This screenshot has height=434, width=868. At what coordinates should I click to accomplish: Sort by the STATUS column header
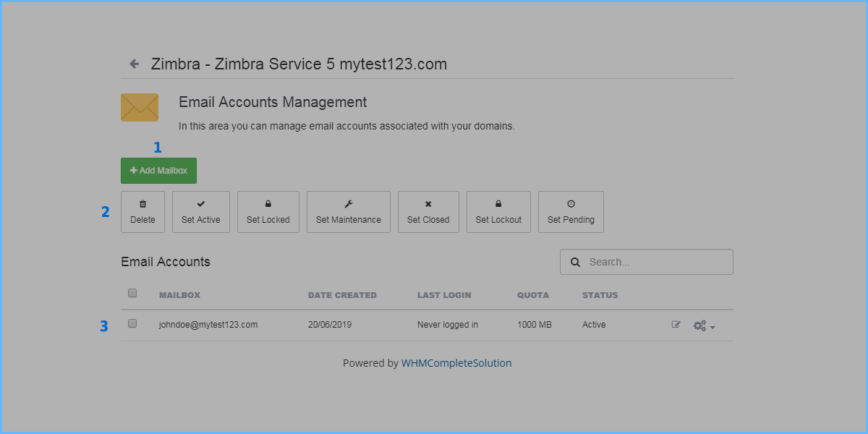(x=600, y=295)
